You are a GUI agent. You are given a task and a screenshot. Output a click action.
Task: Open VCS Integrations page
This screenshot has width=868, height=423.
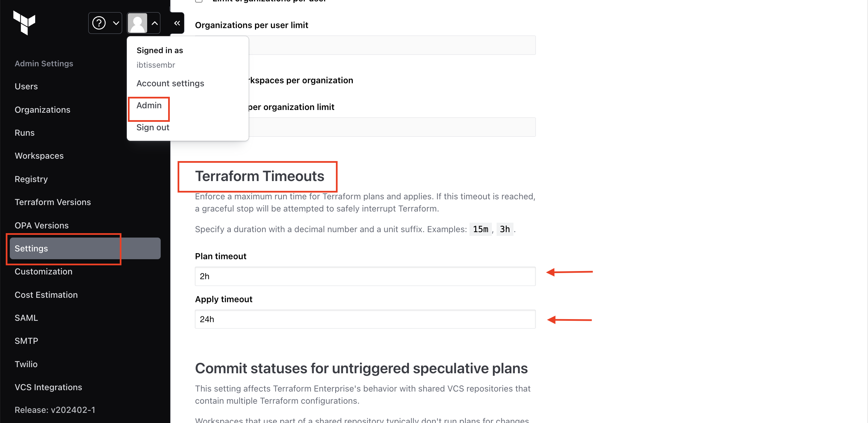click(48, 387)
